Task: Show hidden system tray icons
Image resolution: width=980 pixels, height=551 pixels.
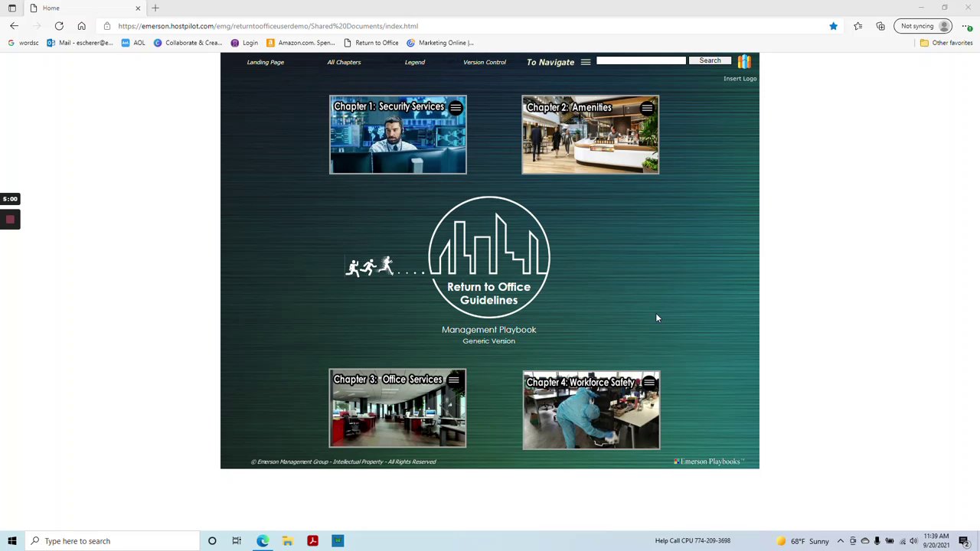Action: 840,541
